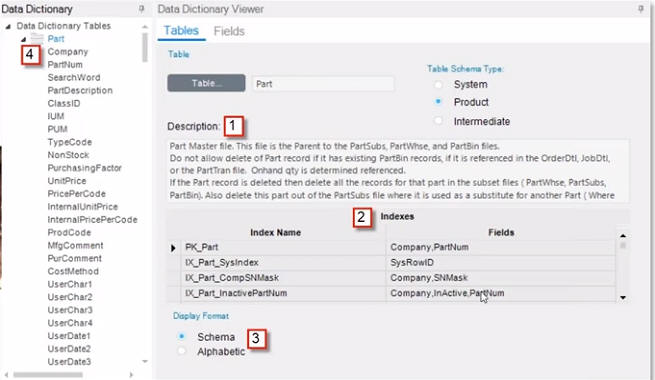
Task: Open the Fields tab
Action: click(x=229, y=31)
